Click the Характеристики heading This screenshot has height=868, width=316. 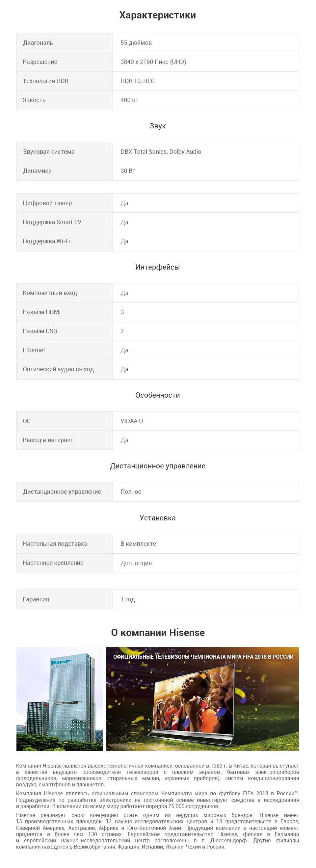point(158,15)
